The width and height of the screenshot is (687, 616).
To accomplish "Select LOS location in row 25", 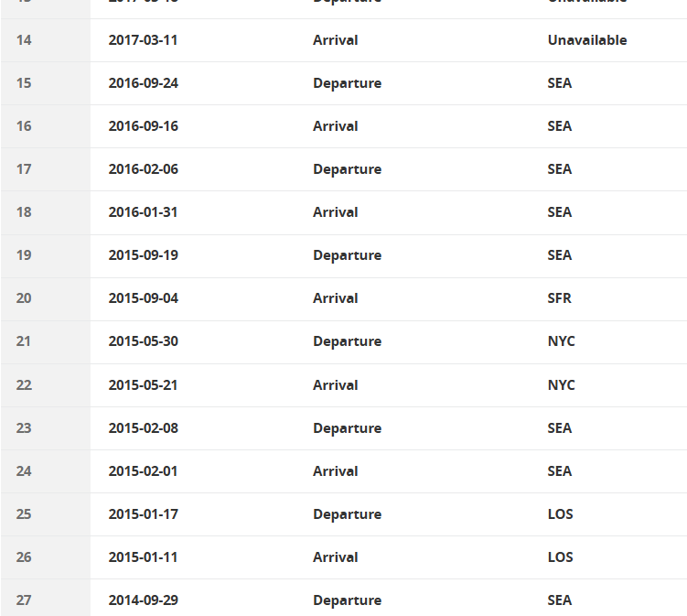I will pyautogui.click(x=561, y=513).
